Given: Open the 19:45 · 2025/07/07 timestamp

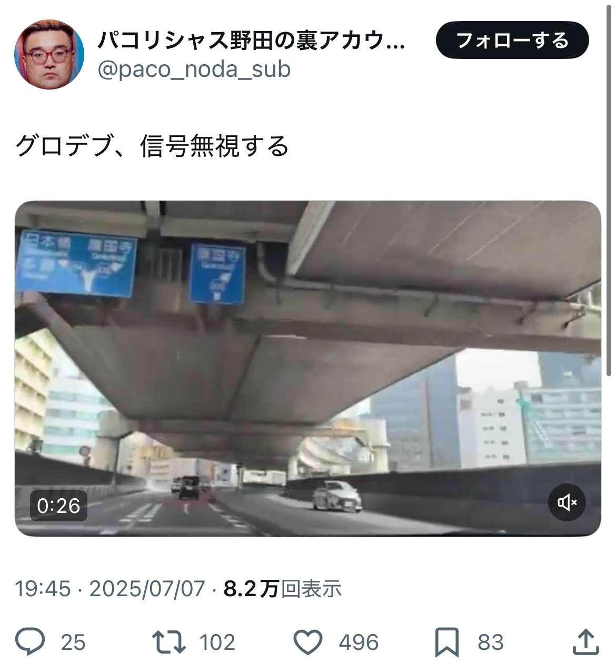Looking at the screenshot, I should click(x=110, y=588).
